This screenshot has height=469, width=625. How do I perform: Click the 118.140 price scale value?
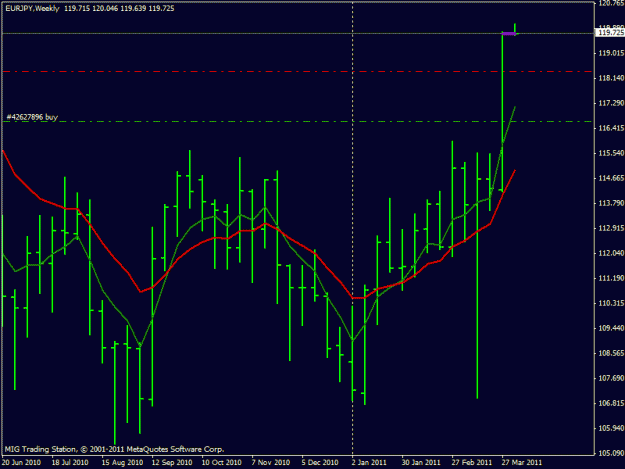611,78
